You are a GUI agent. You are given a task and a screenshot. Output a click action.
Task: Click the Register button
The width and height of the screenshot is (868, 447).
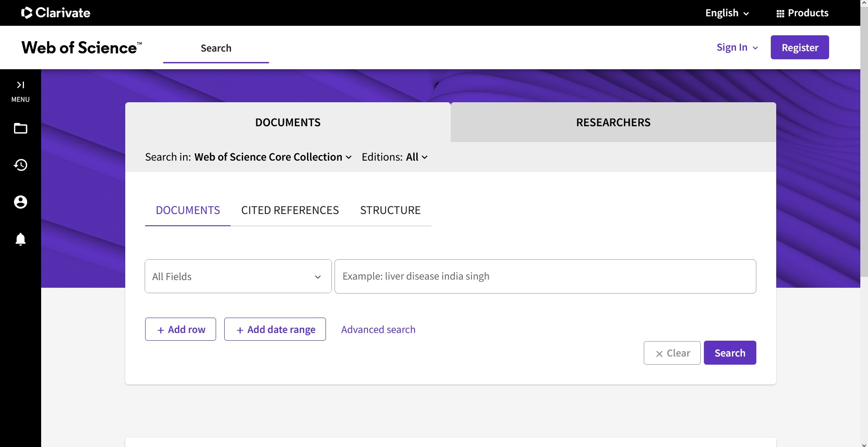800,48
